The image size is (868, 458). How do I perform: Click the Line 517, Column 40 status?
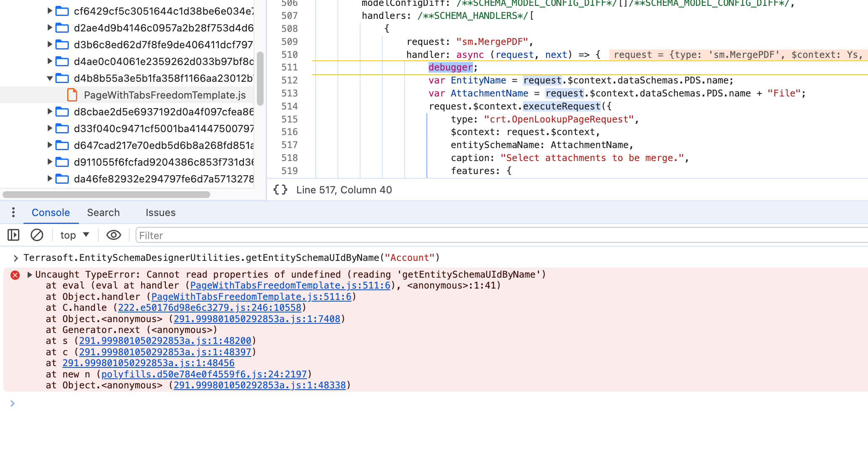pos(344,190)
